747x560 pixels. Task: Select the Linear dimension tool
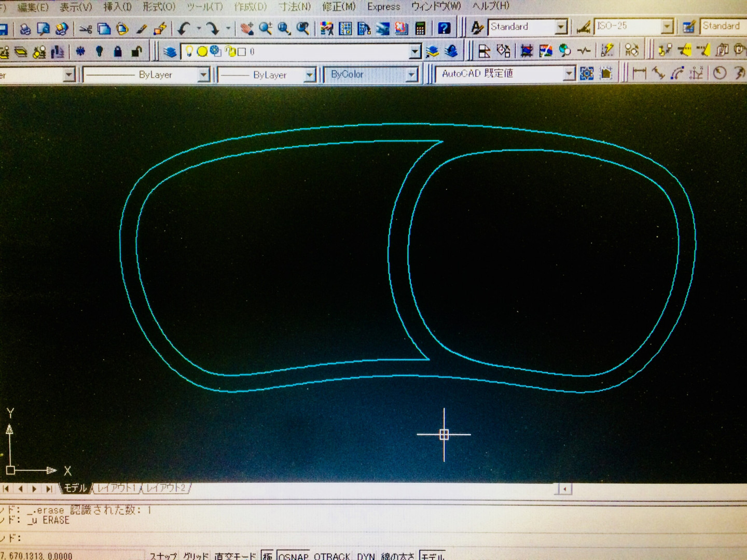639,73
